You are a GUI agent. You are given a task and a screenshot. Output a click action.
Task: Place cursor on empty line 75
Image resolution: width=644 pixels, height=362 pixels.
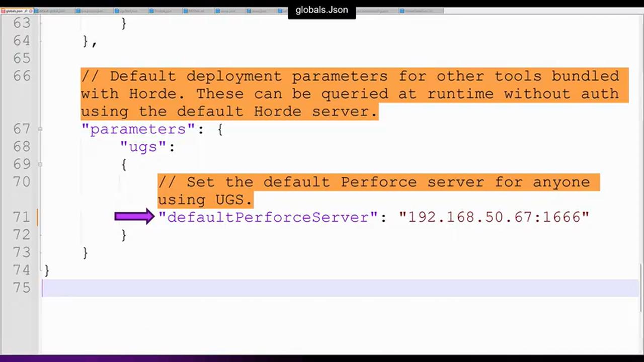pos(302,288)
